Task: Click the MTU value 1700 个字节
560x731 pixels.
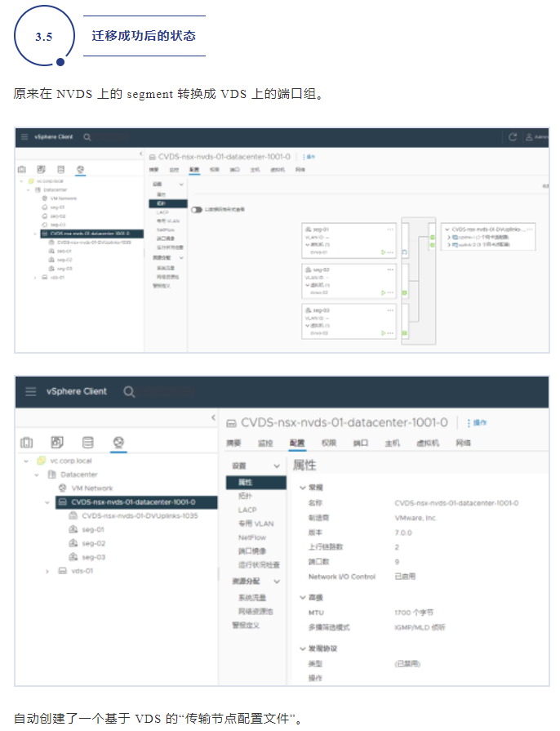Action: click(414, 613)
